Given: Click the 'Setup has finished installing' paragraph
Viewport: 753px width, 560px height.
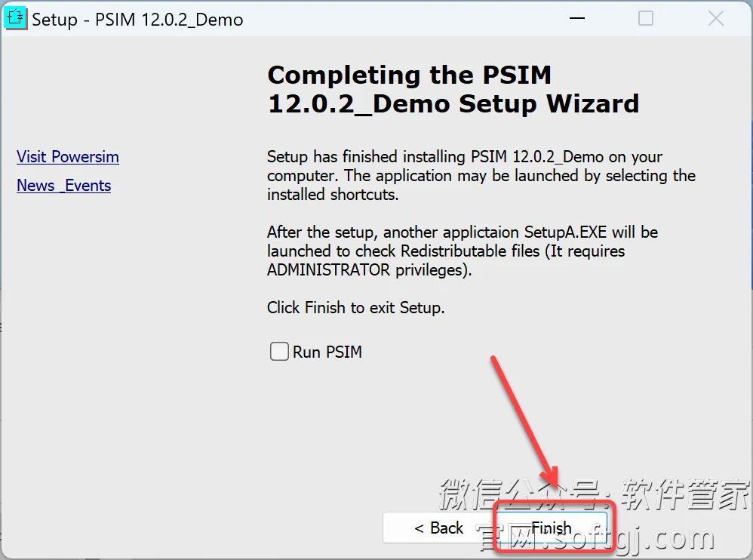Looking at the screenshot, I should point(481,176).
